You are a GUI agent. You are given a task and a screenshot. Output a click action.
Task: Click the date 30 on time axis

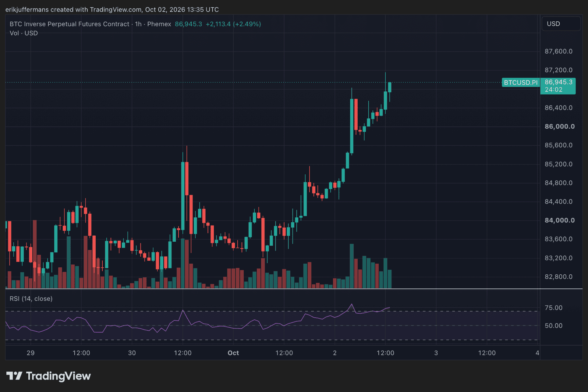132,353
